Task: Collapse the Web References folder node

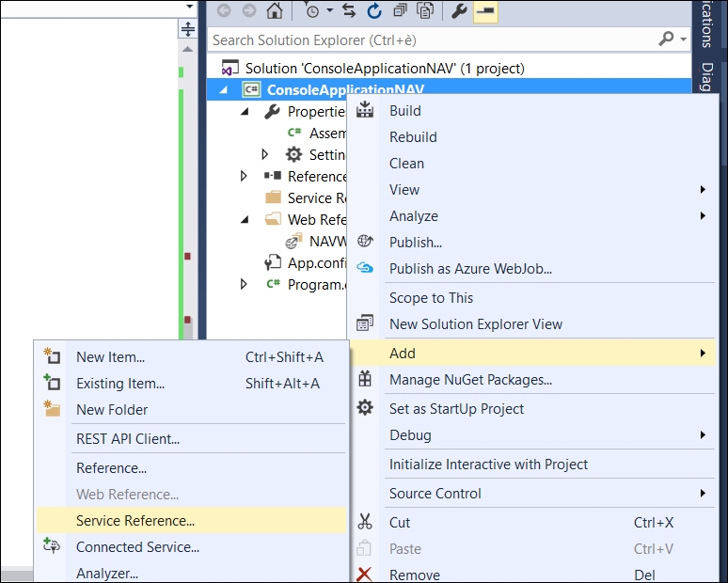Action: pyautogui.click(x=245, y=219)
